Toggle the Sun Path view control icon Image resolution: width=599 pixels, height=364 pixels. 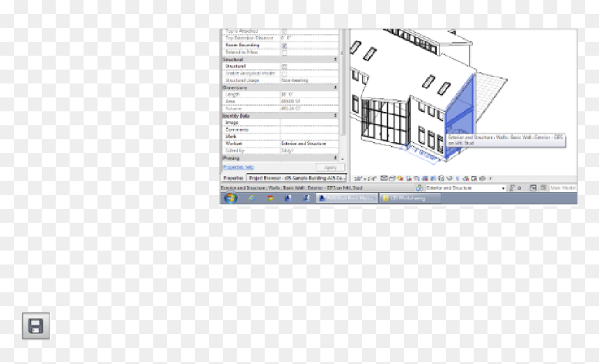click(x=400, y=179)
